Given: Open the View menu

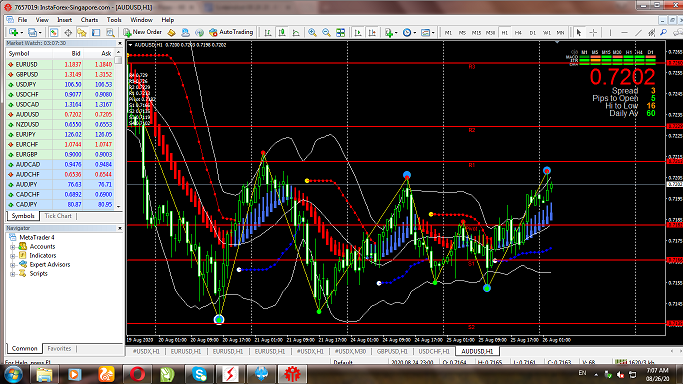Looking at the screenshot, I should pyautogui.click(x=42, y=20).
